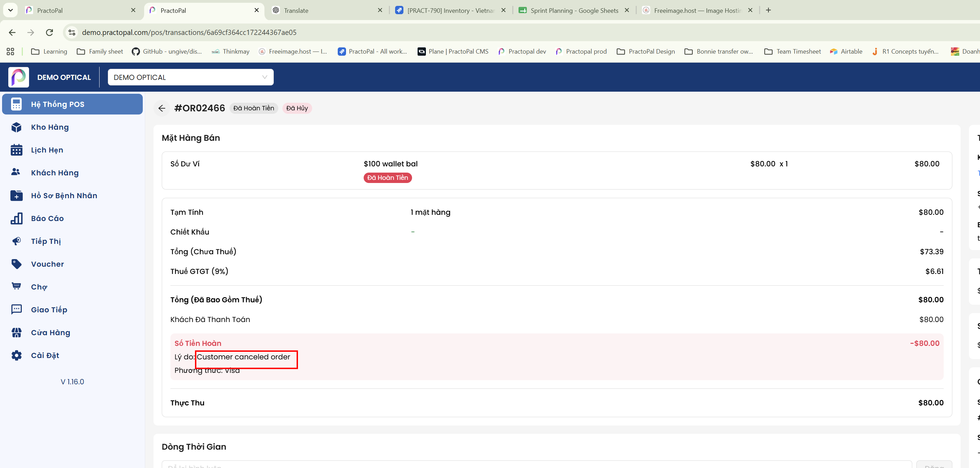The height and width of the screenshot is (468, 980).
Task: Click the version label V 1.16.0
Action: (x=72, y=382)
